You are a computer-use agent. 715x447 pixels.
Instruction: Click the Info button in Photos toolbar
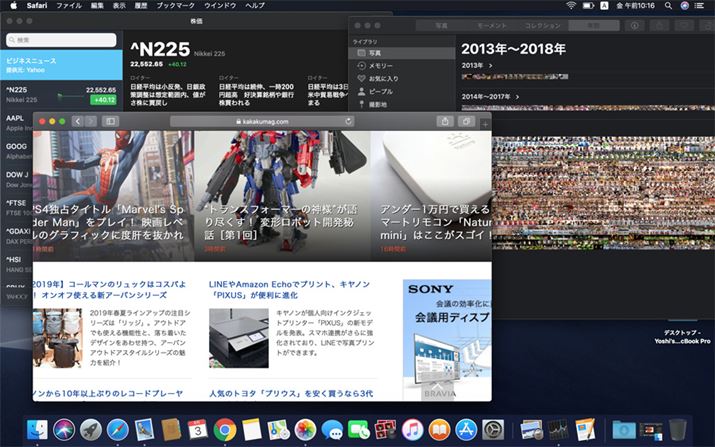click(634, 24)
